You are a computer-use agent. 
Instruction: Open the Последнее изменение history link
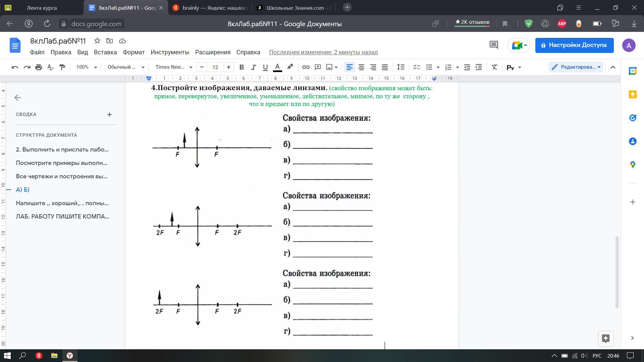pyautogui.click(x=323, y=52)
